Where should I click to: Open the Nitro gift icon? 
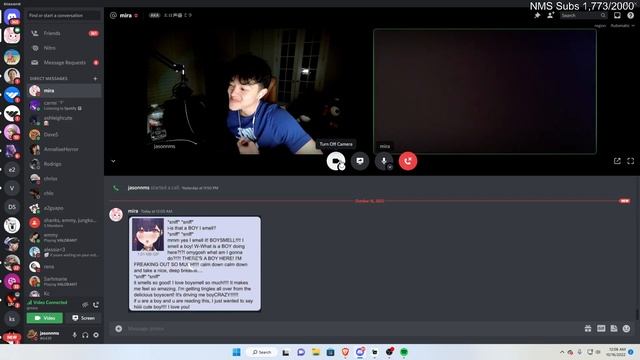(x=588, y=329)
